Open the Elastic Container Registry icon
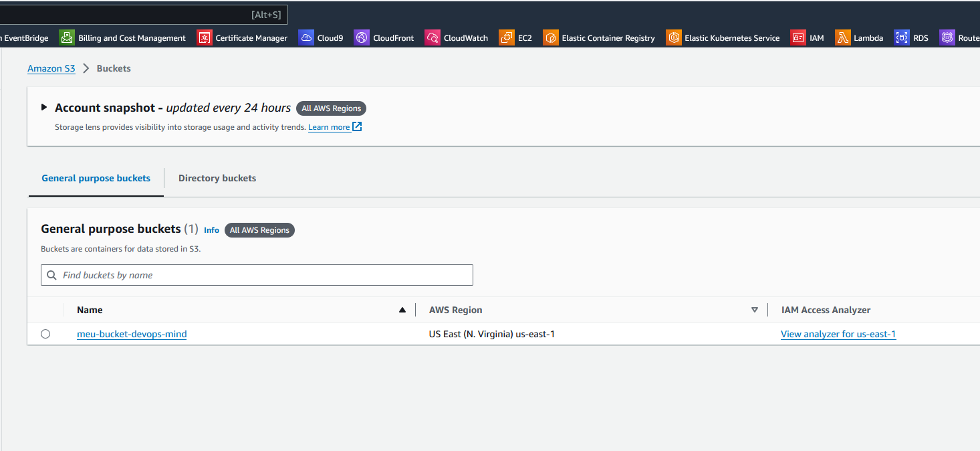 pos(550,37)
